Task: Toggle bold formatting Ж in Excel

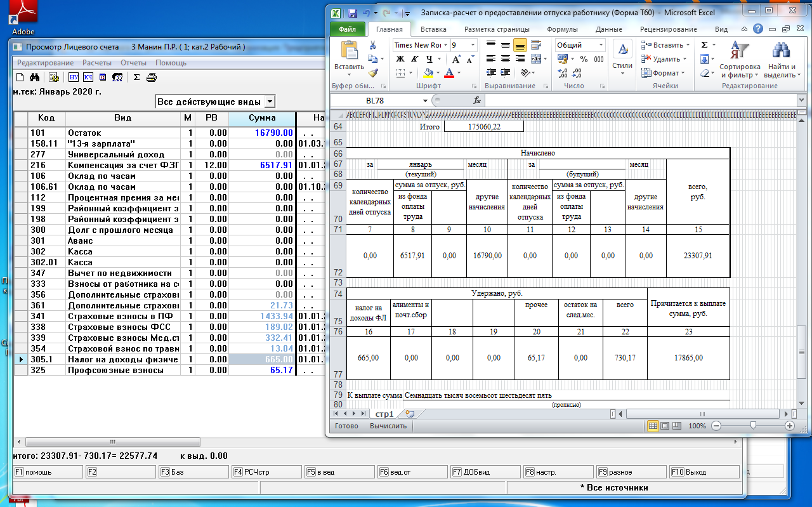Action: click(400, 59)
